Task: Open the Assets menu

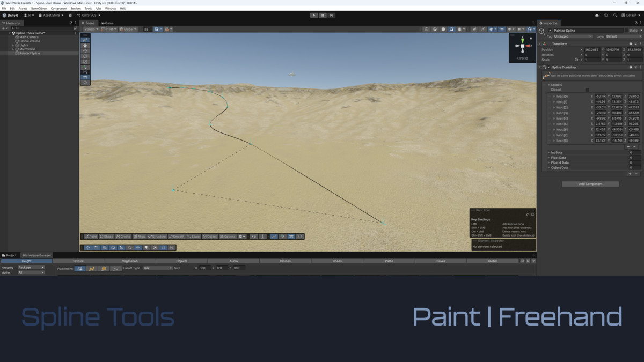Action: (23, 9)
